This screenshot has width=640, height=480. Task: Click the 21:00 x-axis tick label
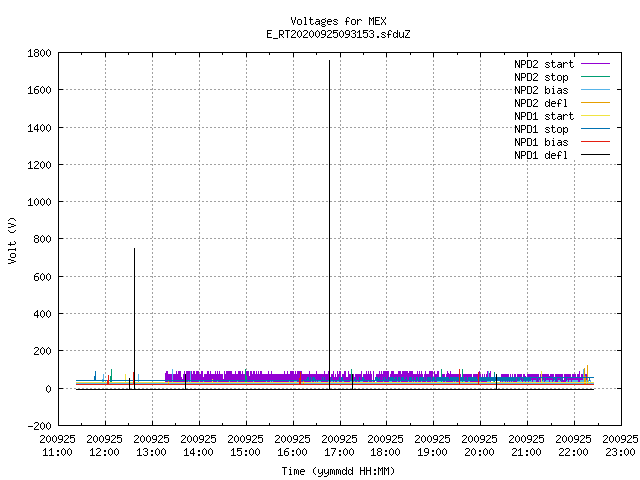(x=526, y=452)
